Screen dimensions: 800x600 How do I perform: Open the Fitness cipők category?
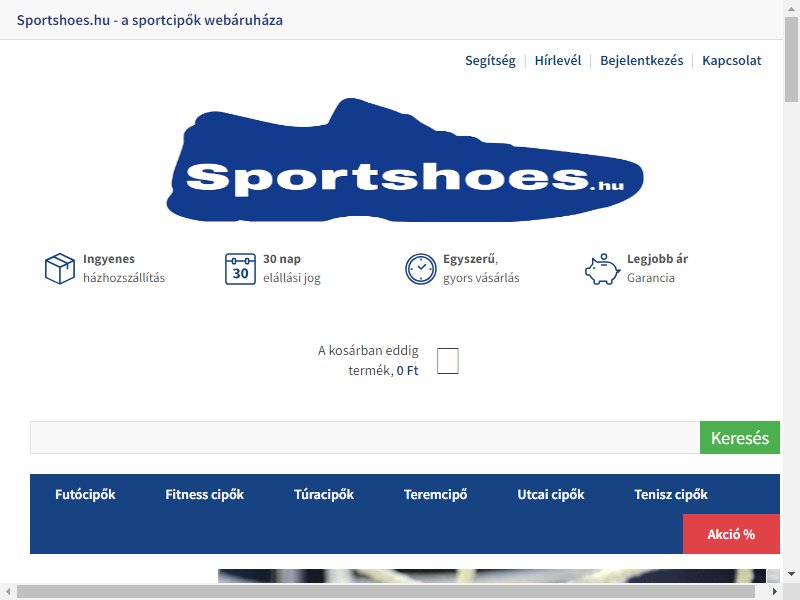204,494
